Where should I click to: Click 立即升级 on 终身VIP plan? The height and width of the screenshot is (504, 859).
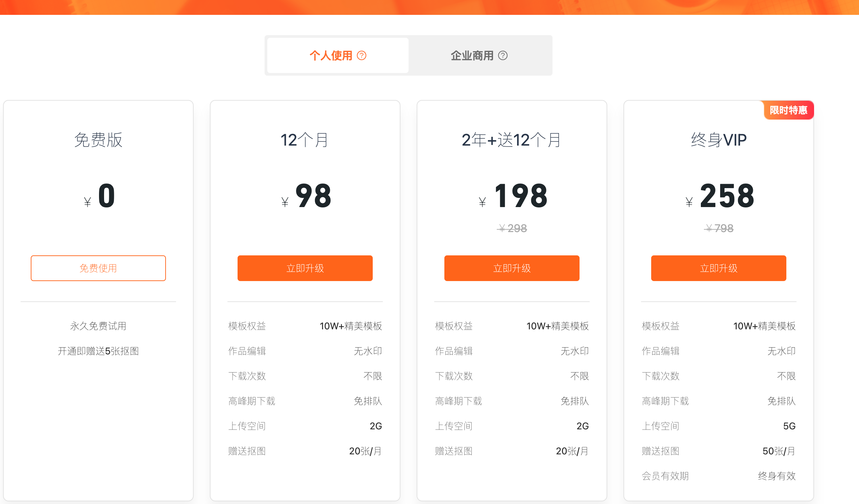pos(718,268)
